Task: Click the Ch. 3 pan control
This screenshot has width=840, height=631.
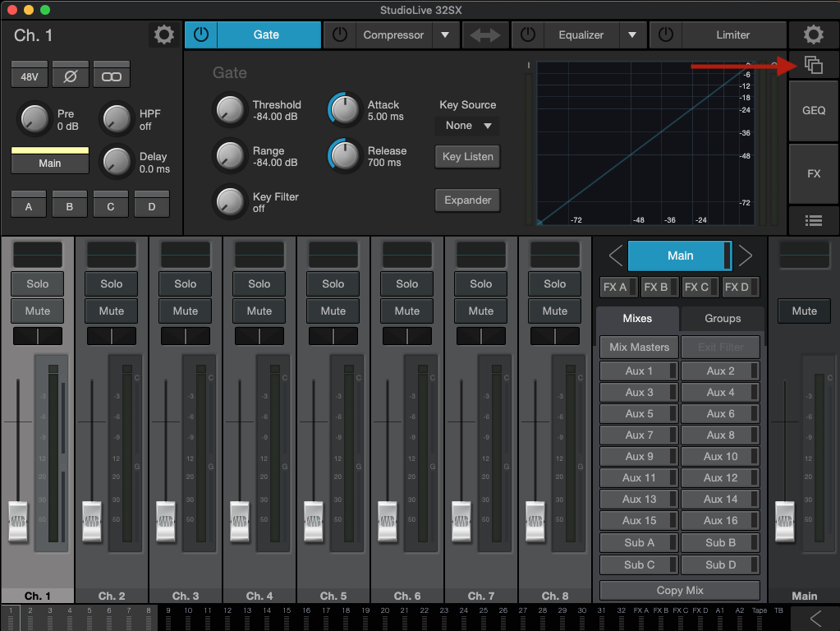Action: [186, 336]
